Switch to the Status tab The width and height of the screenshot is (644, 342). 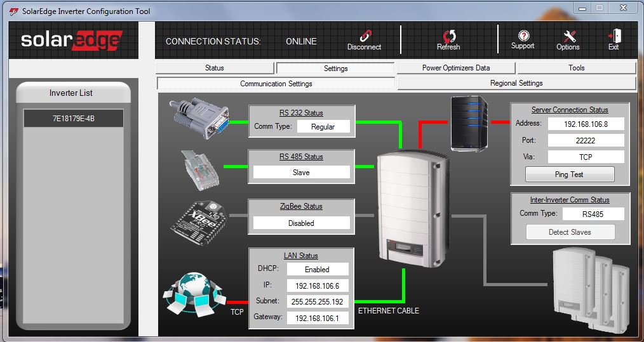coord(215,68)
